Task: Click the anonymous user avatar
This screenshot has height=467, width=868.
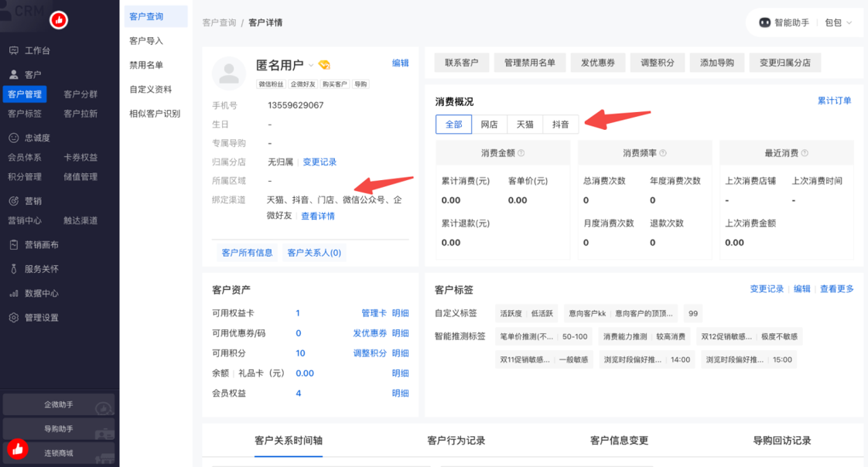Action: pyautogui.click(x=228, y=73)
